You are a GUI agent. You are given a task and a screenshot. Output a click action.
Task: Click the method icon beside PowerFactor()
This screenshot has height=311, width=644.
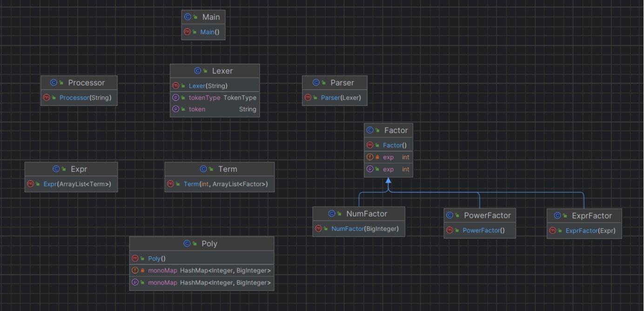450,230
